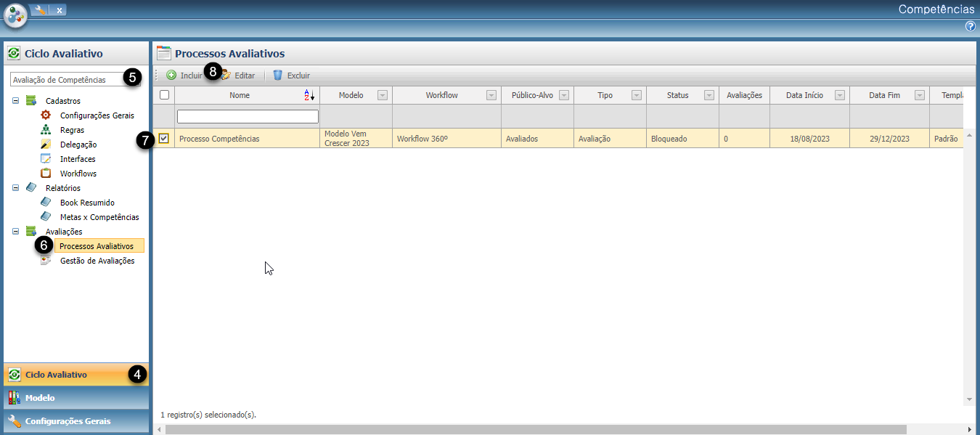
Task: Click the Avaliados cell
Action: pyautogui.click(x=537, y=139)
